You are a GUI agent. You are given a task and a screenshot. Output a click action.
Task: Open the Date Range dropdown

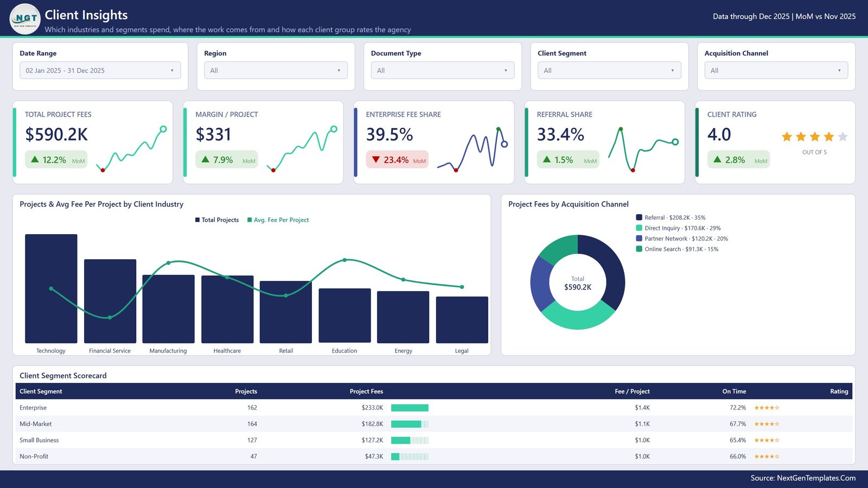click(x=100, y=70)
